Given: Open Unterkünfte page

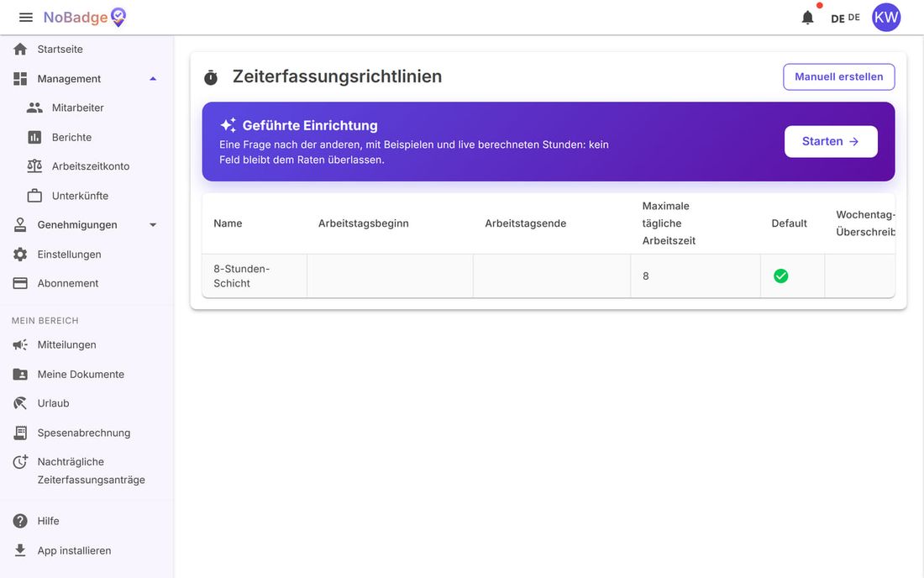Looking at the screenshot, I should pyautogui.click(x=80, y=196).
